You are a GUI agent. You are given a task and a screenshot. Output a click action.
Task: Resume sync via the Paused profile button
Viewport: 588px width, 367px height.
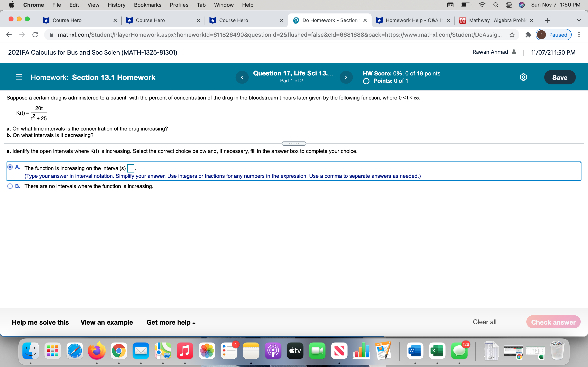click(x=553, y=35)
